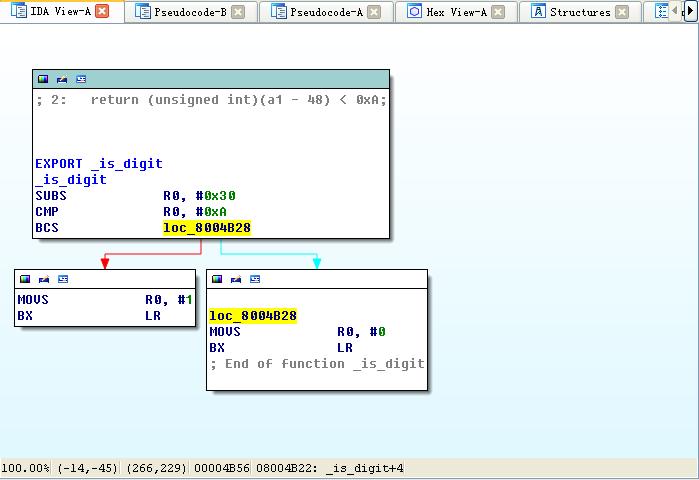
Task: Click the Structures tab icon
Action: point(539,11)
